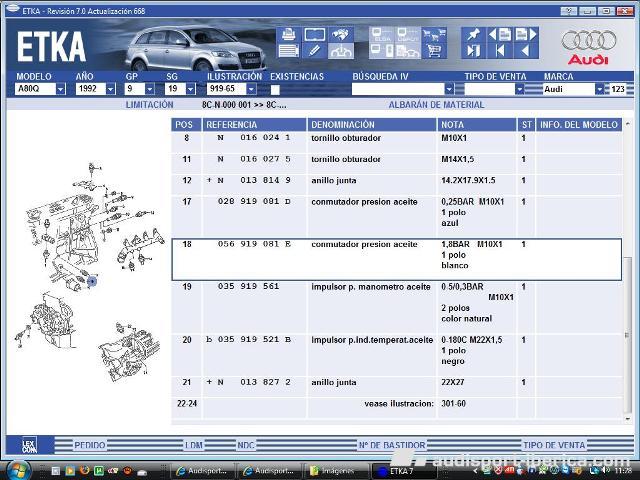This screenshot has height=480, width=640.
Task: Click 'vease ilustracion: 301-60' row
Action: 396,407
